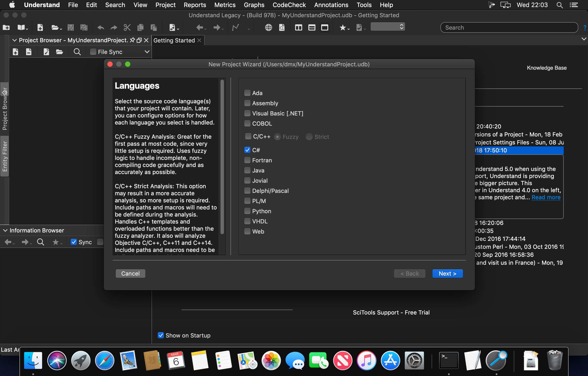Image resolution: width=588 pixels, height=376 pixels.
Task: Click the single-disk save icon in the main toolbar
Action: 70,27
